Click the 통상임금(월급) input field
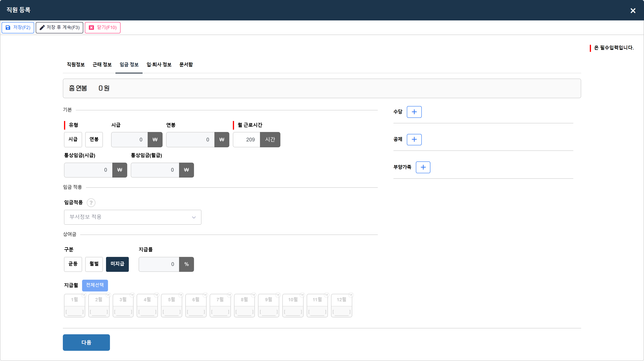The image size is (644, 361). [155, 170]
